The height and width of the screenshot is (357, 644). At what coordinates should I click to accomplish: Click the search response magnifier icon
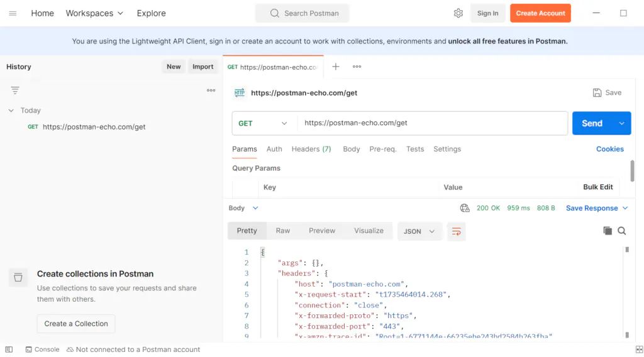pos(622,231)
